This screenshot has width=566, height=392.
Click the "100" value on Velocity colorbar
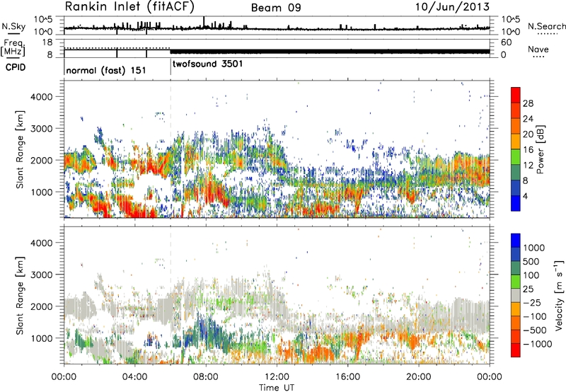(531, 275)
